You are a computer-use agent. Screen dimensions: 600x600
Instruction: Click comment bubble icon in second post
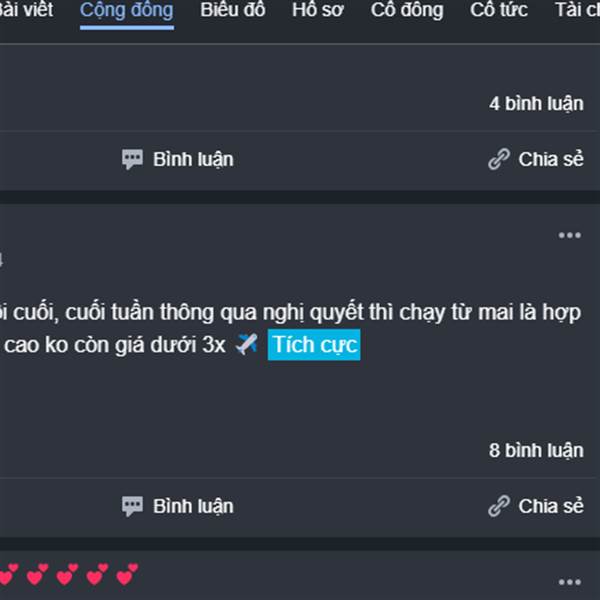click(x=132, y=506)
